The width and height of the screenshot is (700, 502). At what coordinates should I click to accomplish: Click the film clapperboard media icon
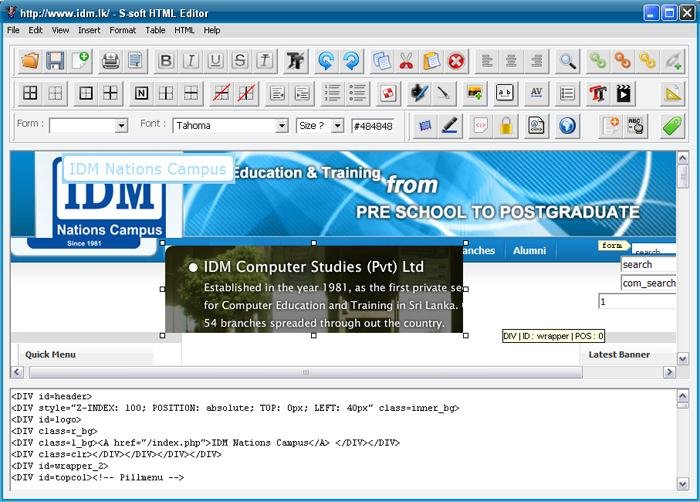[623, 93]
